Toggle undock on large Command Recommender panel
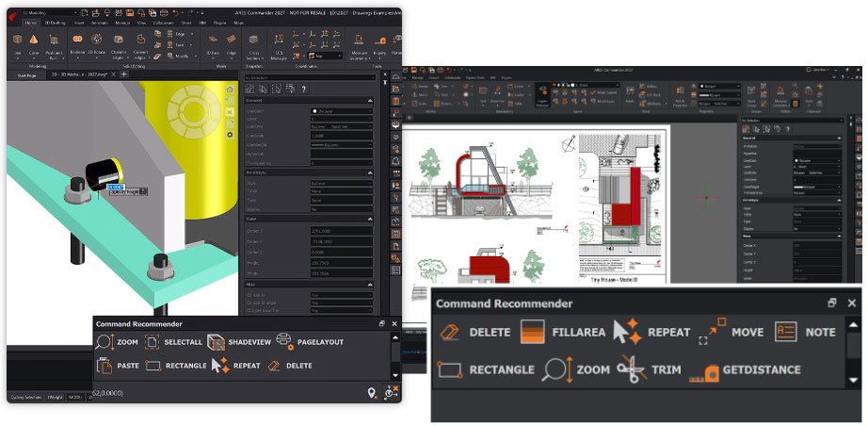 click(x=831, y=303)
